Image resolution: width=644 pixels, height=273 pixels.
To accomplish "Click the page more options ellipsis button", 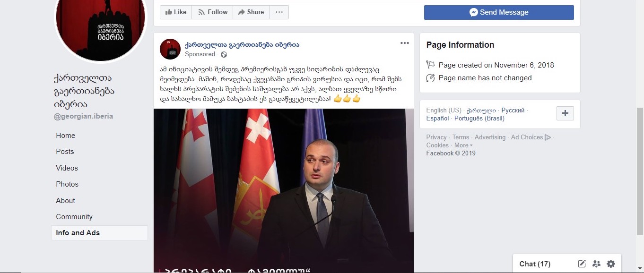I will (279, 12).
